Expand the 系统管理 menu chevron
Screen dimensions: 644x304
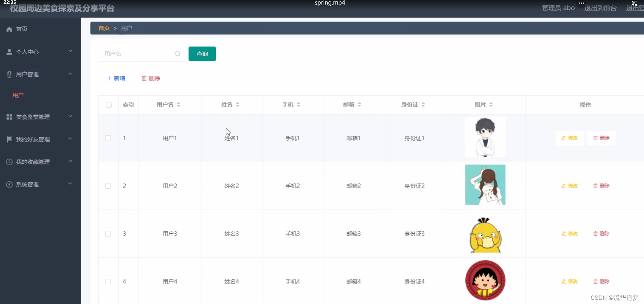70,184
